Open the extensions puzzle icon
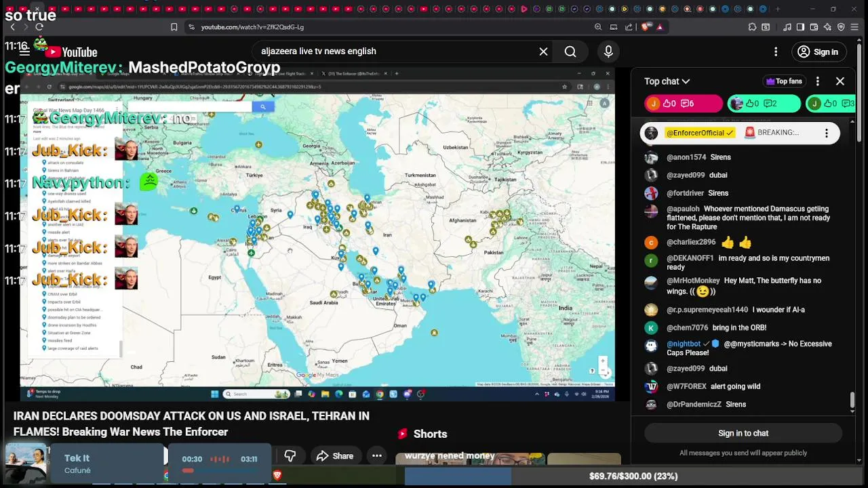The image size is (868, 488). click(x=753, y=27)
